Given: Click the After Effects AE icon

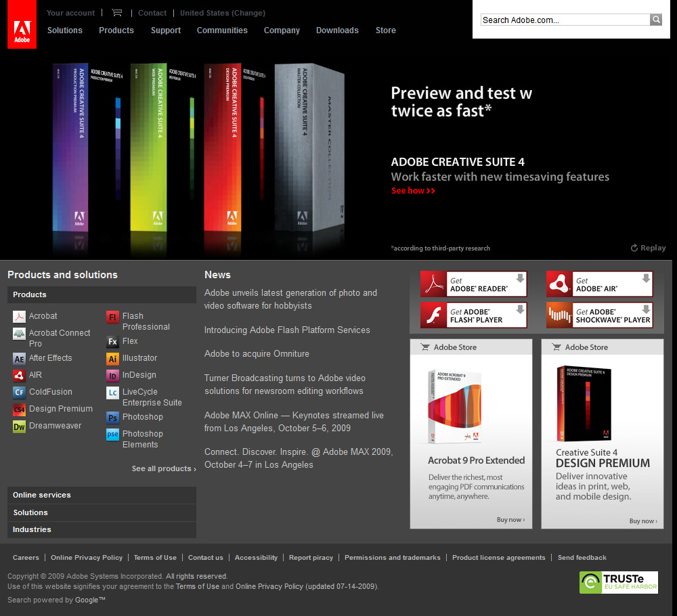Looking at the screenshot, I should click(x=19, y=359).
